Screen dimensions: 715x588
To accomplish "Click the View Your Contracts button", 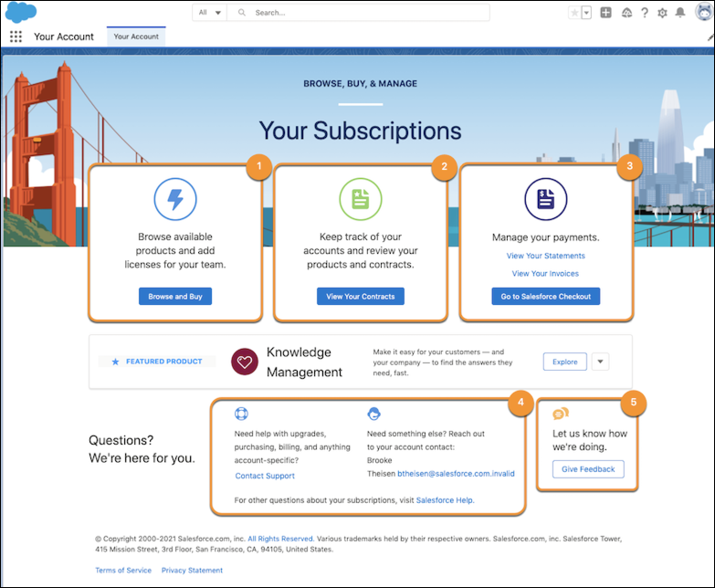I will click(360, 296).
